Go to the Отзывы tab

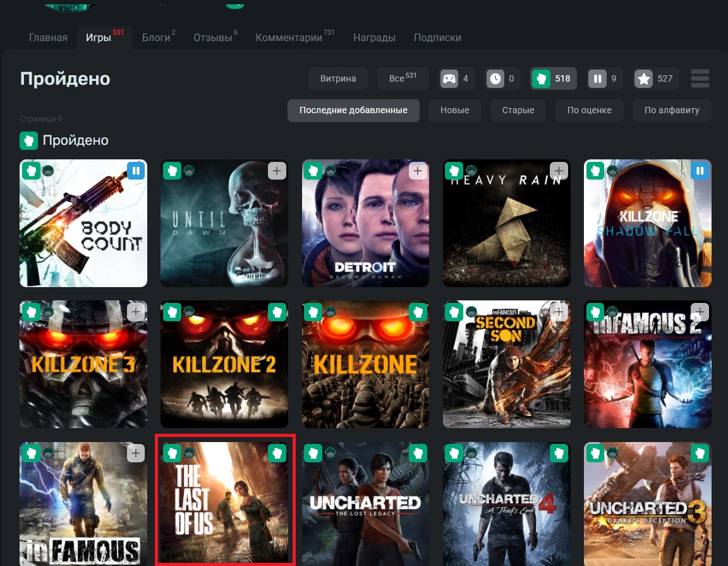pyautogui.click(x=215, y=38)
